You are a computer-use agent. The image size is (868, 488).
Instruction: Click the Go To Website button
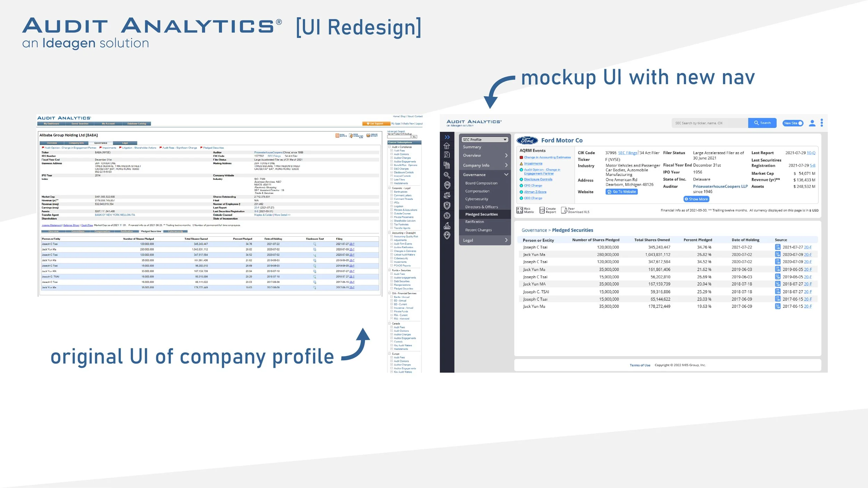tap(621, 192)
